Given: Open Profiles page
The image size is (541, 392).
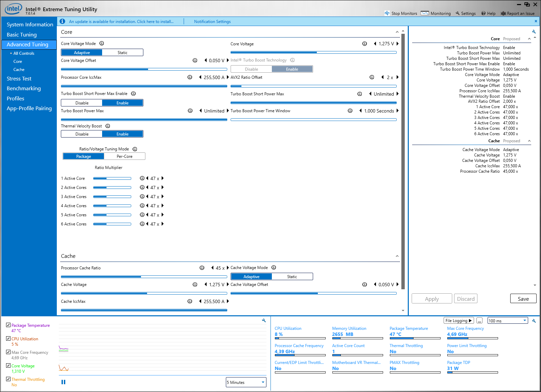Looking at the screenshot, I should click(16, 98).
